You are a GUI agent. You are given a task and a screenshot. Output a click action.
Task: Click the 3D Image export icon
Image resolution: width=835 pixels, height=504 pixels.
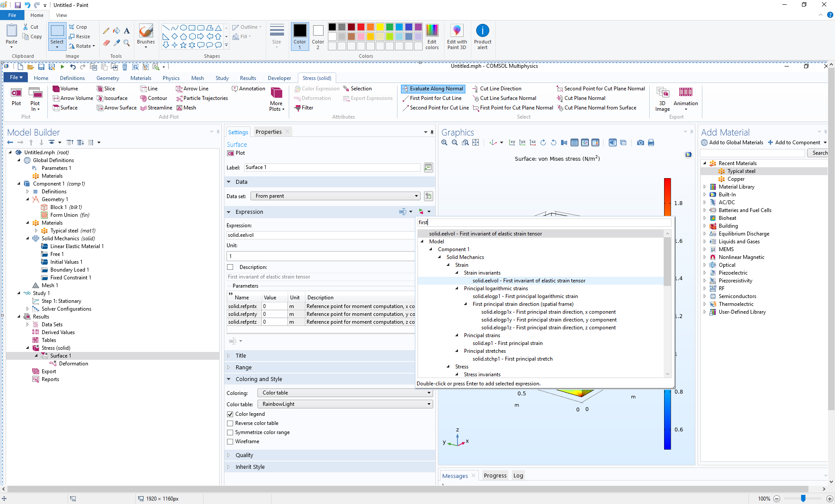662,92
